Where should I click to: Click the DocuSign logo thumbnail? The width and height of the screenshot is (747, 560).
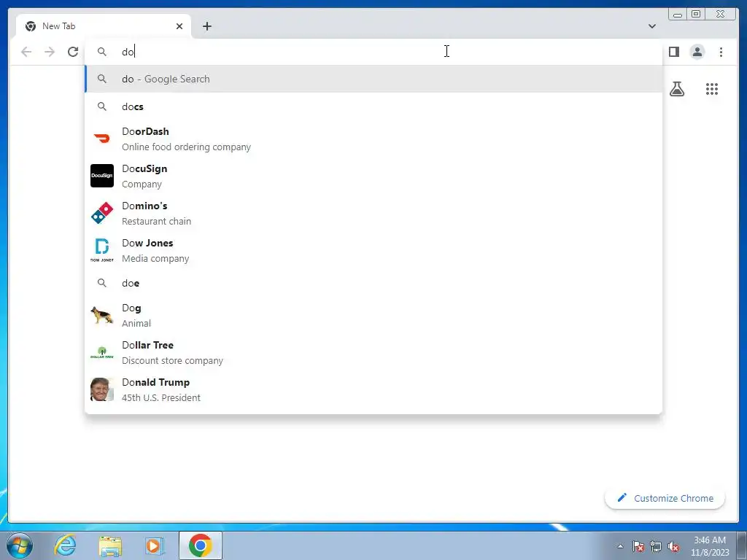(102, 176)
